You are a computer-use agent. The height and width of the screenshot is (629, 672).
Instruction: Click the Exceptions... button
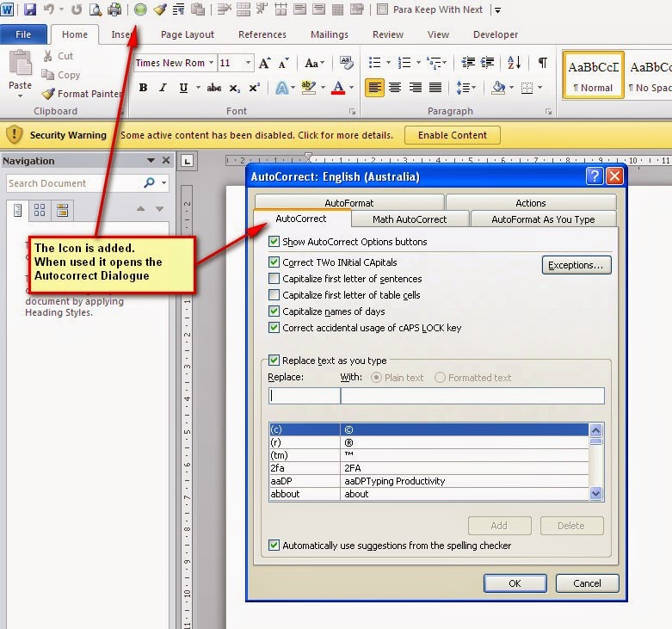(x=576, y=265)
